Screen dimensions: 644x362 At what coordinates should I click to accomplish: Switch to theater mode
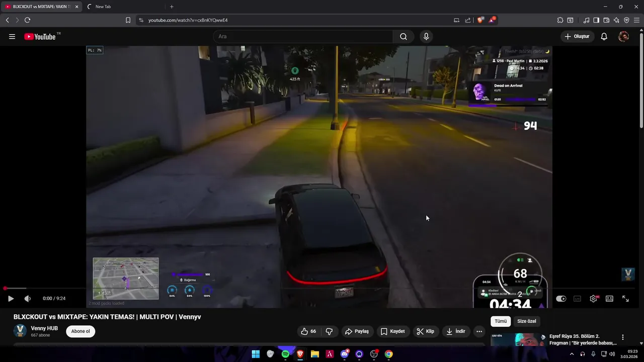pyautogui.click(x=609, y=299)
